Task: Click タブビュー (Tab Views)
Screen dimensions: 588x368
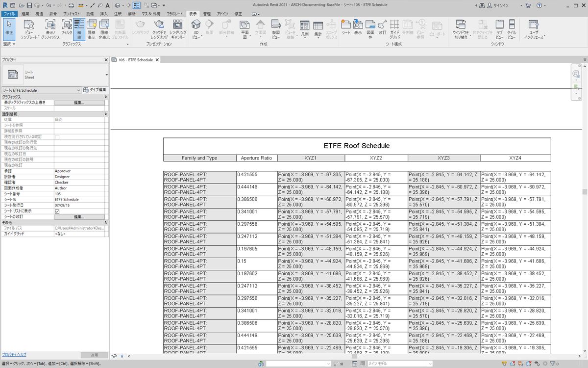Action: [499, 29]
